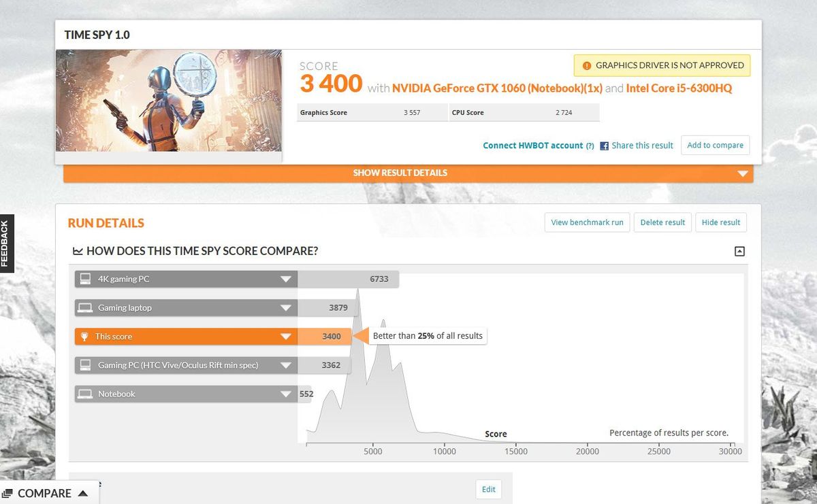The height and width of the screenshot is (504, 817).
Task: Expand the Gaming laptop dropdown arrow
Action: coord(285,308)
